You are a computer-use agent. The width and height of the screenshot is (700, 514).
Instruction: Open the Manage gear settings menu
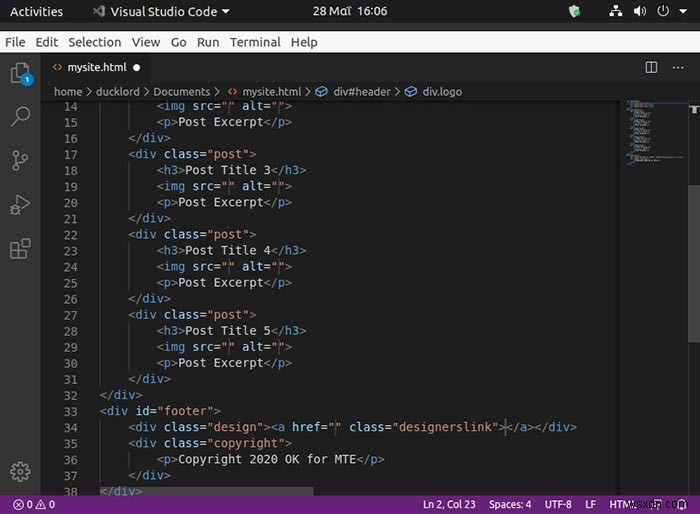click(x=21, y=472)
